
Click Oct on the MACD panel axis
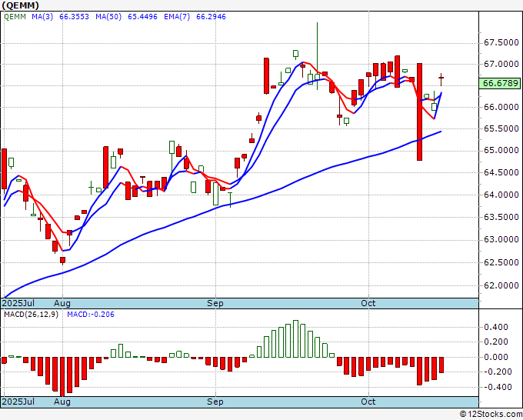[368, 402]
